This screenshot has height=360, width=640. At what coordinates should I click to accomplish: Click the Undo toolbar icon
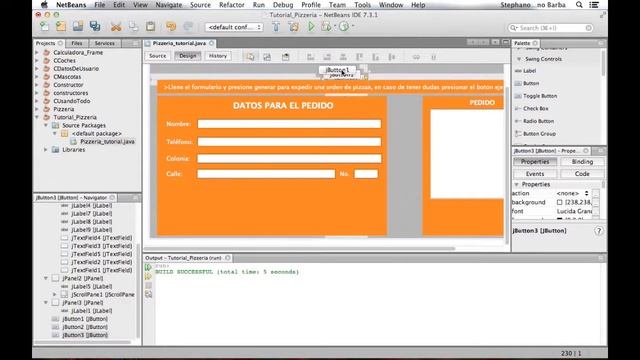tap(171, 27)
